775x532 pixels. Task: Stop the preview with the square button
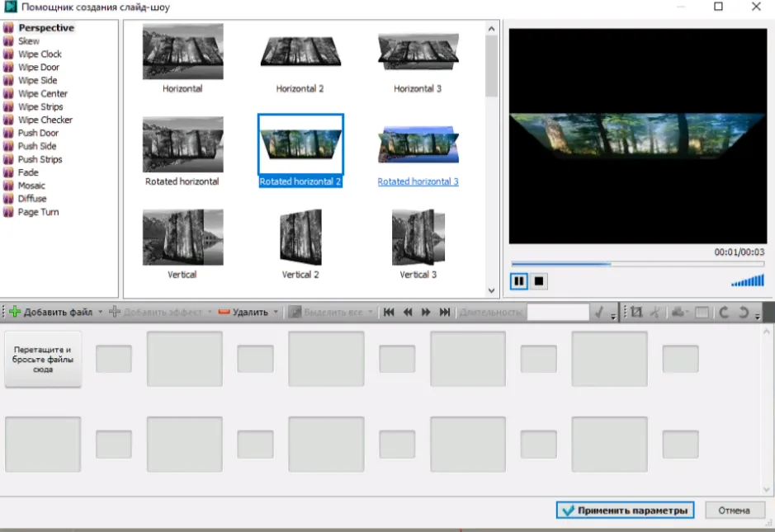point(539,281)
